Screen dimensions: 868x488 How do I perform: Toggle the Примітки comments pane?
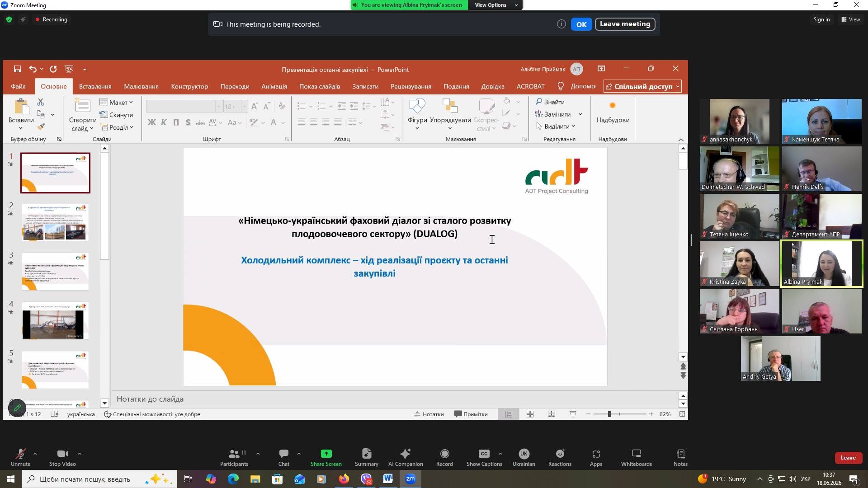[471, 414]
